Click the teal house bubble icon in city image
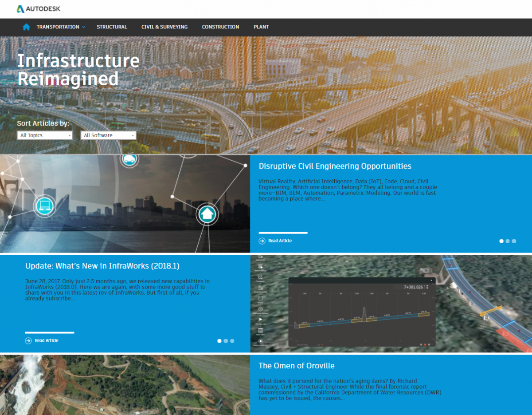The width and height of the screenshot is (532, 415). (x=207, y=214)
